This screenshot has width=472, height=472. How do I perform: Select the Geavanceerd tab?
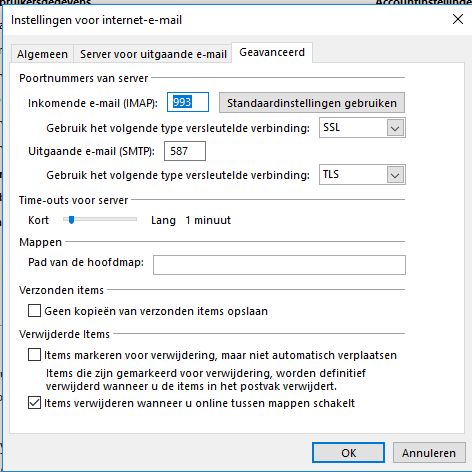pos(272,52)
